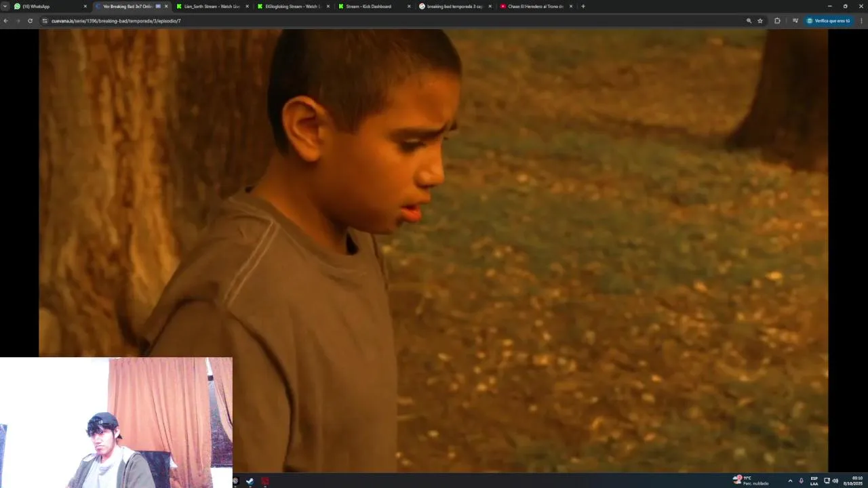This screenshot has width=868, height=488.
Task: Click the webcam overlay of the streamer
Action: pos(116,422)
